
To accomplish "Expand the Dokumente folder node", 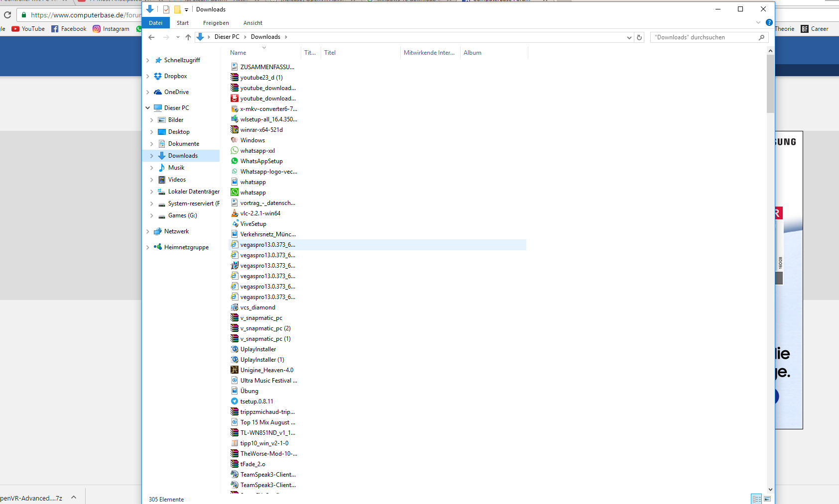I will point(152,144).
